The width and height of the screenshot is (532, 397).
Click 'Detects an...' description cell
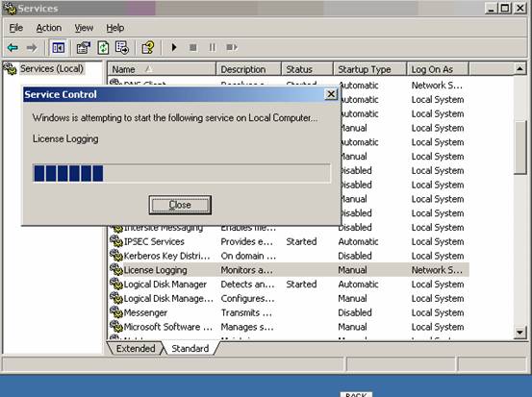247,285
